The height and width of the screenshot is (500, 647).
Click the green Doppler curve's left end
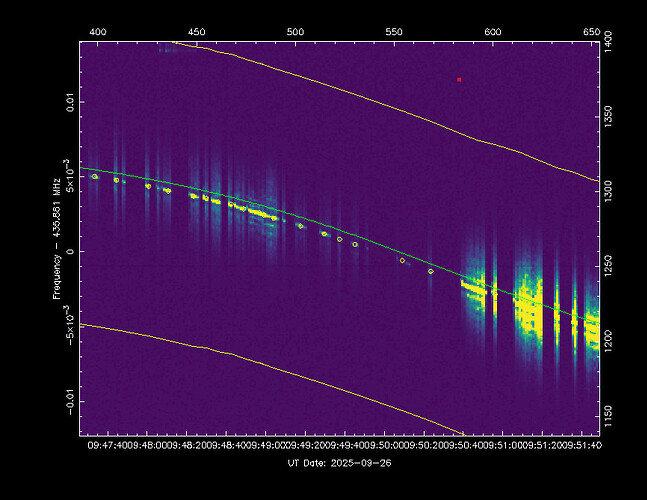(x=84, y=169)
